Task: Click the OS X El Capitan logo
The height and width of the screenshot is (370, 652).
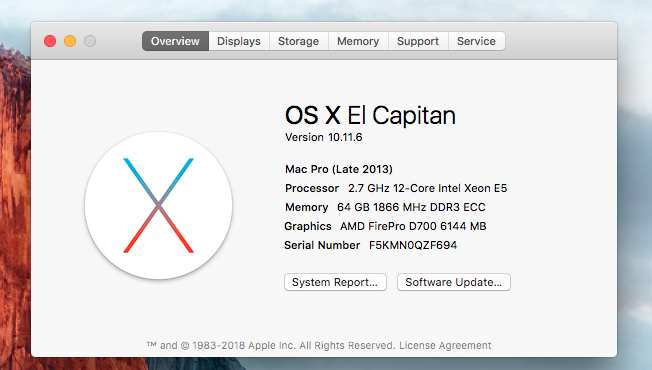Action: coord(158,205)
